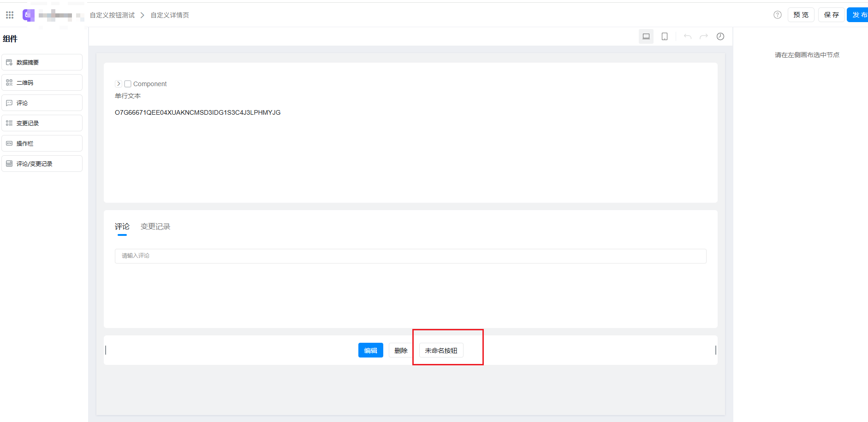868x422 pixels.
Task: Redo the last canvas change
Action: 704,36
